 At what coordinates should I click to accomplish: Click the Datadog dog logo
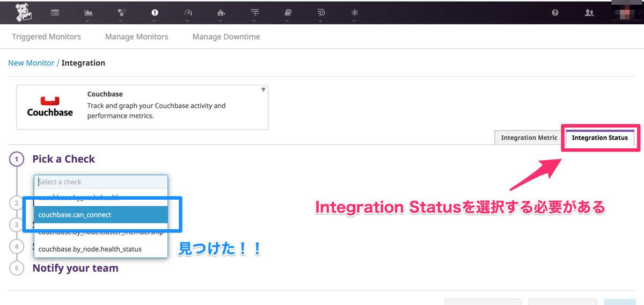23,12
